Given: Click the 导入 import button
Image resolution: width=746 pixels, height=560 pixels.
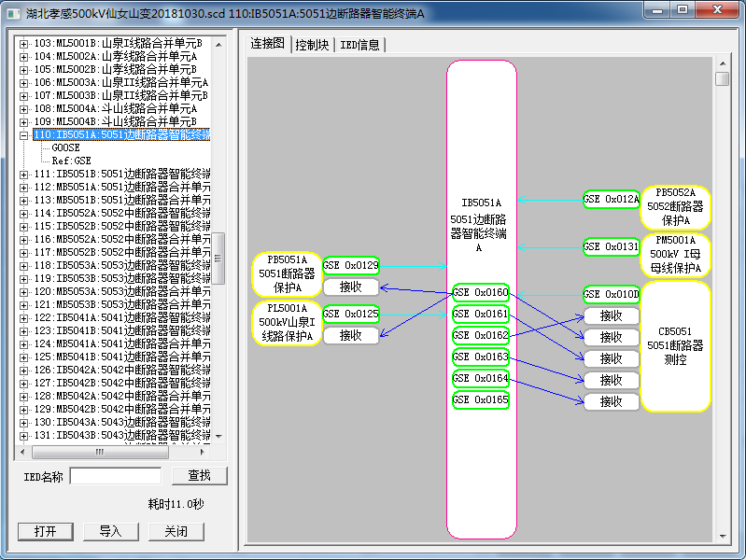Looking at the screenshot, I should (110, 531).
